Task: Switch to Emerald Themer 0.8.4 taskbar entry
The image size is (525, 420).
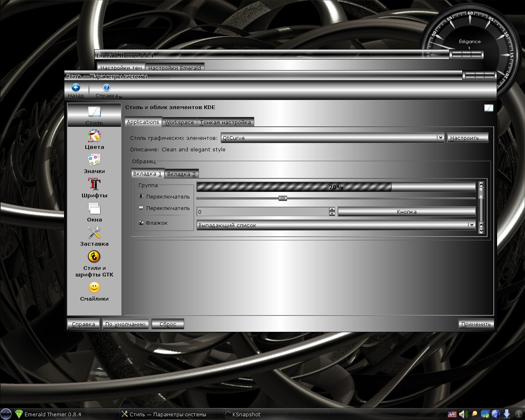Action: point(67,414)
